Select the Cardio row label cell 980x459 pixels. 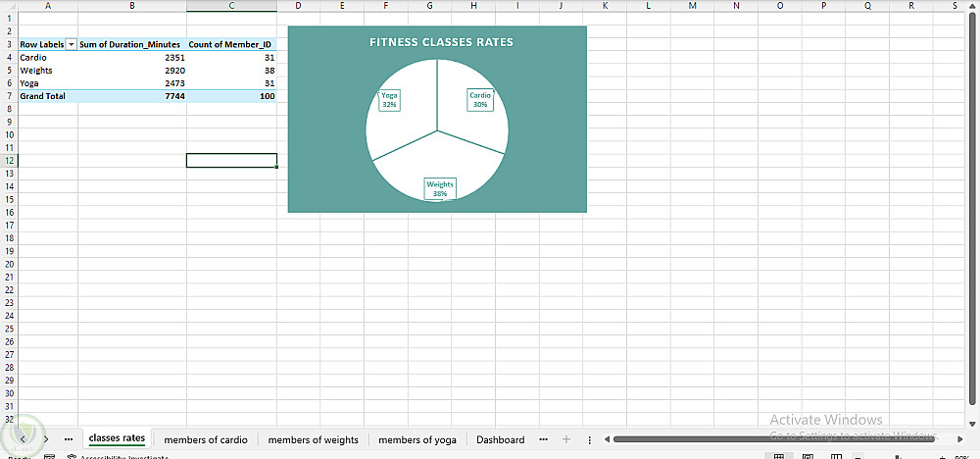point(47,58)
